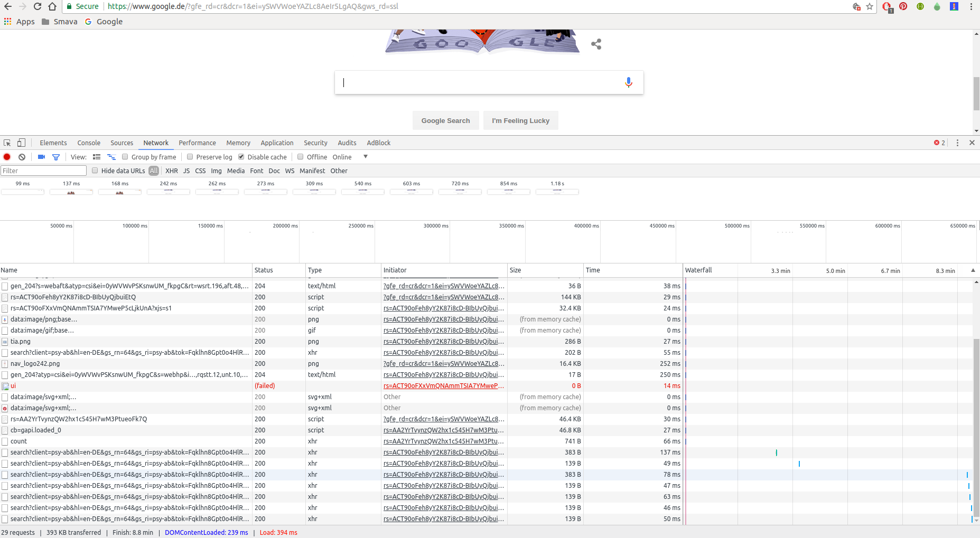Open the Chrome three-dot menu
980x538 pixels.
coord(971,6)
